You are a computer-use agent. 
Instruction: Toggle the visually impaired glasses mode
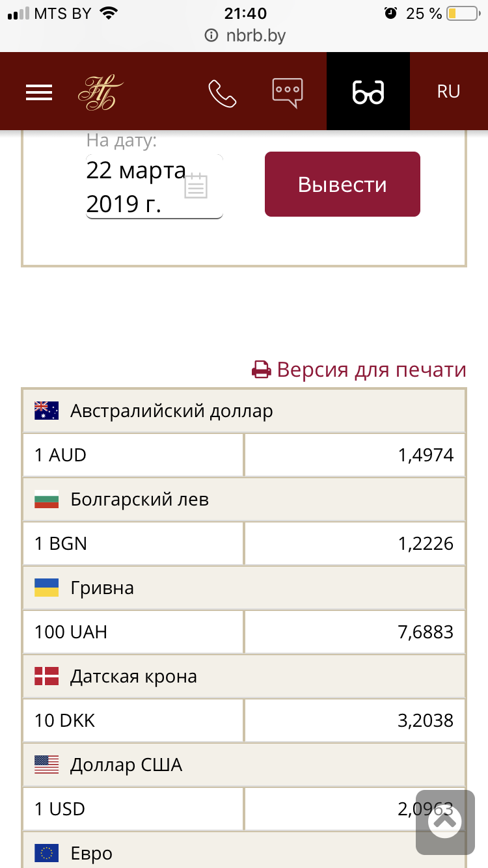(368, 92)
